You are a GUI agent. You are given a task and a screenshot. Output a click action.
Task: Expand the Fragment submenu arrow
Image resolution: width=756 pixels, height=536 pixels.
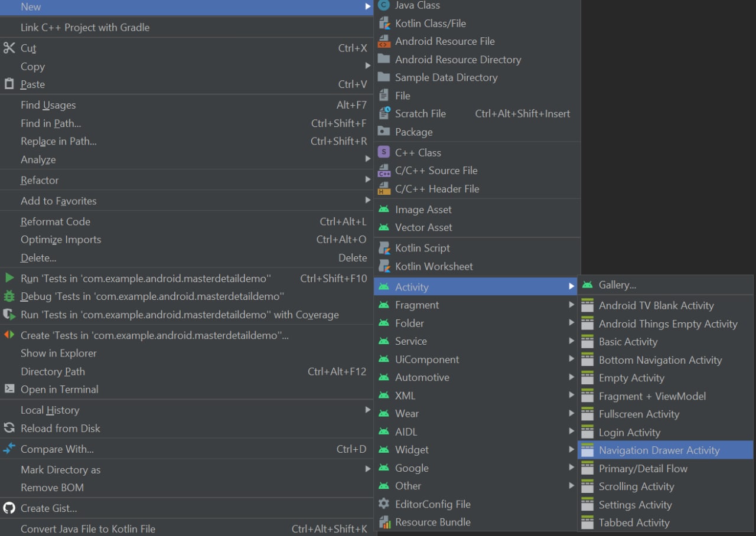tap(571, 305)
